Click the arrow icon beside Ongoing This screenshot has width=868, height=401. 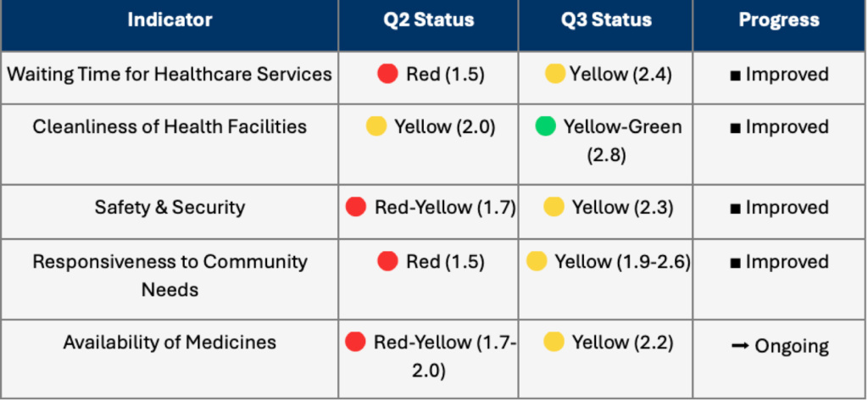(x=739, y=346)
